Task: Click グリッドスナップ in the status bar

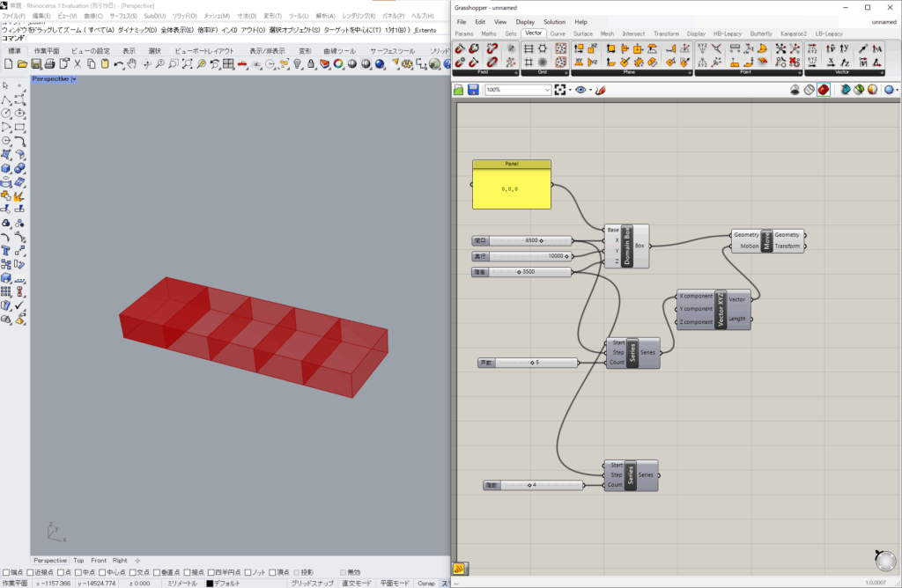Action: pos(311,583)
